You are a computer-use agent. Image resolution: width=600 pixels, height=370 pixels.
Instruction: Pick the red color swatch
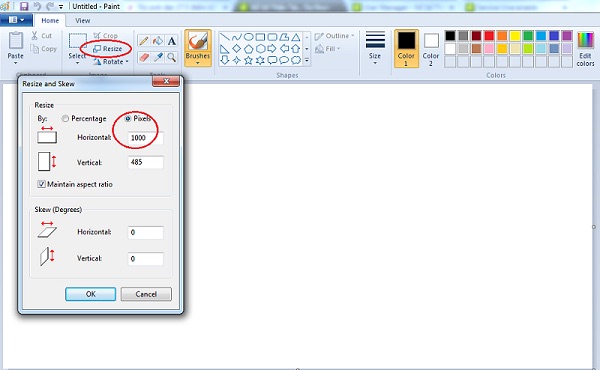click(x=489, y=36)
